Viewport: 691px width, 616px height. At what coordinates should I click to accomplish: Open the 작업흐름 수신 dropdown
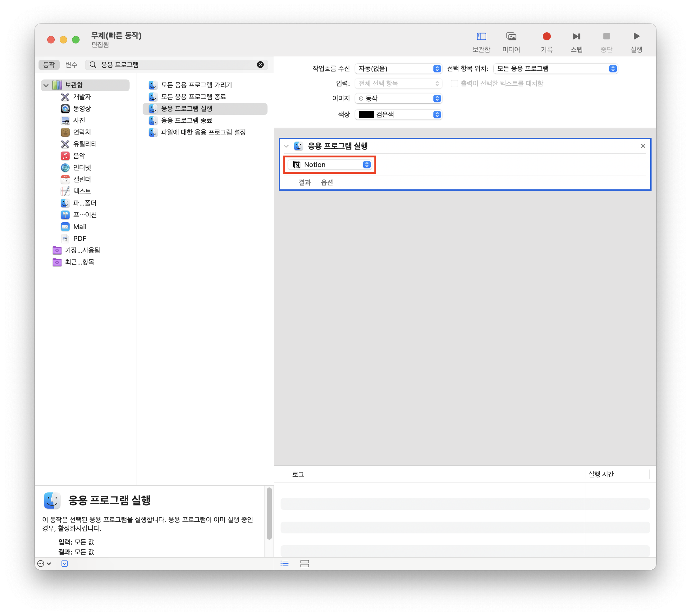398,69
